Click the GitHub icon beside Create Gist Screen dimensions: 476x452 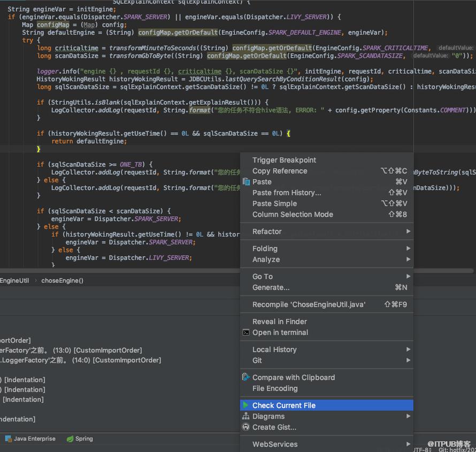pyautogui.click(x=246, y=427)
